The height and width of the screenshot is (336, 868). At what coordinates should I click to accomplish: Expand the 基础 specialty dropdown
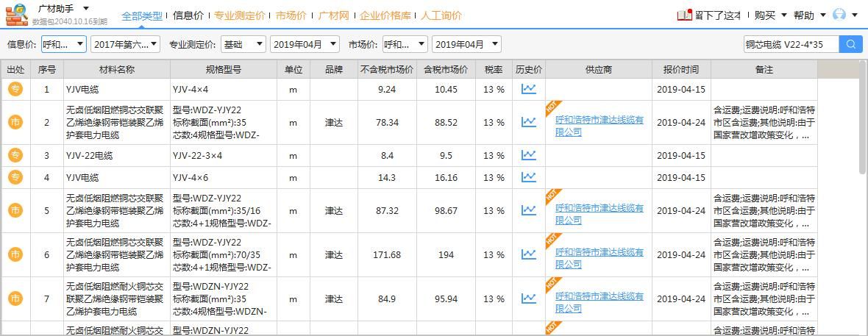click(x=243, y=44)
